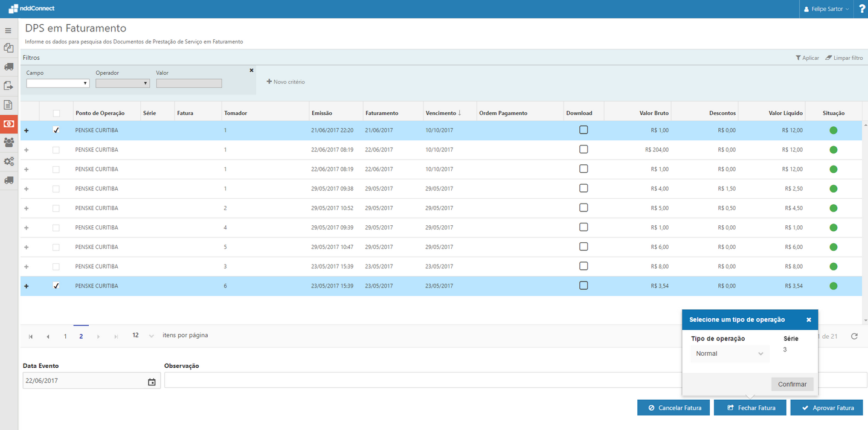Remove the filter criterion with the x
The width and height of the screenshot is (868, 430).
point(251,71)
